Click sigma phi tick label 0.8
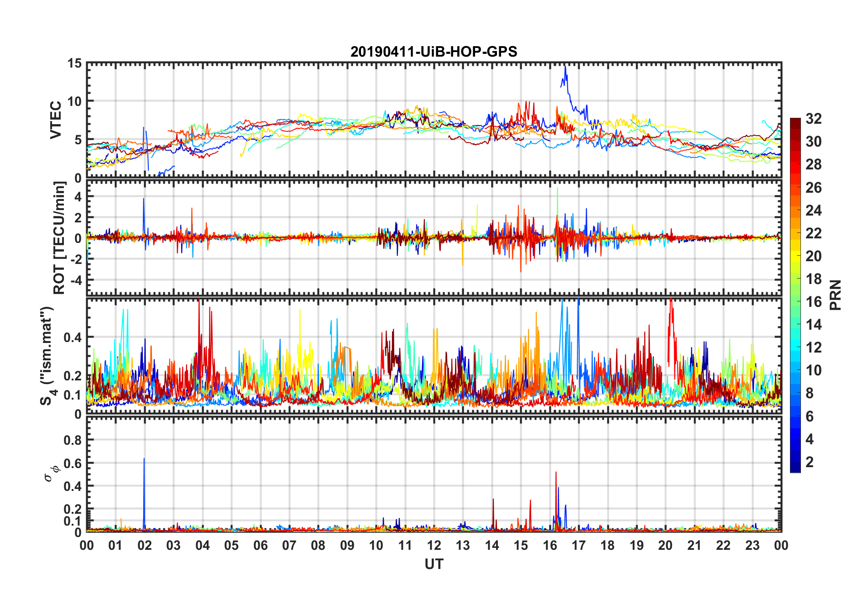 pos(73,440)
